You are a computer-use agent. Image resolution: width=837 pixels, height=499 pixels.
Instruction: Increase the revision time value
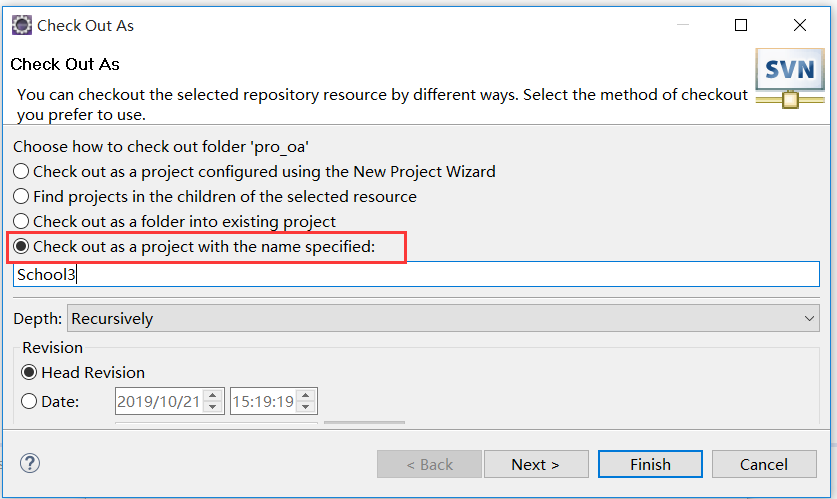coord(306,396)
